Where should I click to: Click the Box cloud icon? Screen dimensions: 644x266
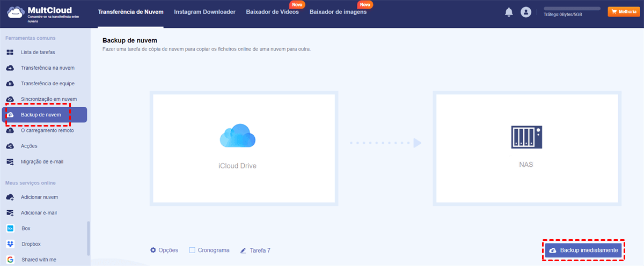pos(10,228)
